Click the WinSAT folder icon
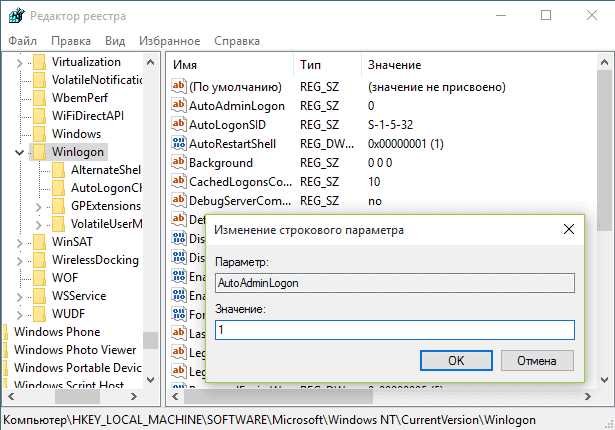 pyautogui.click(x=39, y=241)
